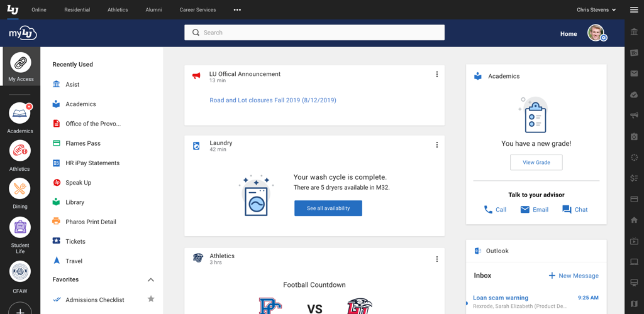Image resolution: width=644 pixels, height=314 pixels.
Task: Open the CFAW seal icon
Action: (19, 271)
